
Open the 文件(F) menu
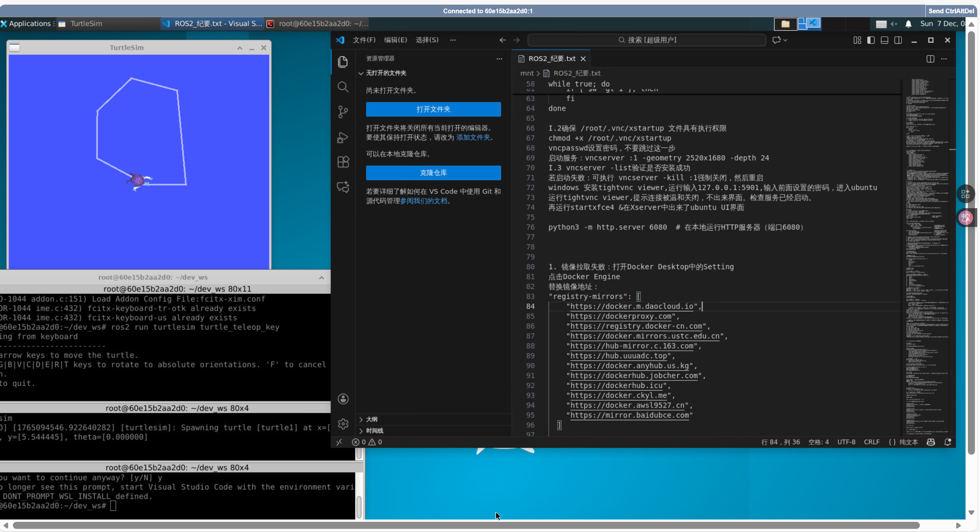point(364,40)
